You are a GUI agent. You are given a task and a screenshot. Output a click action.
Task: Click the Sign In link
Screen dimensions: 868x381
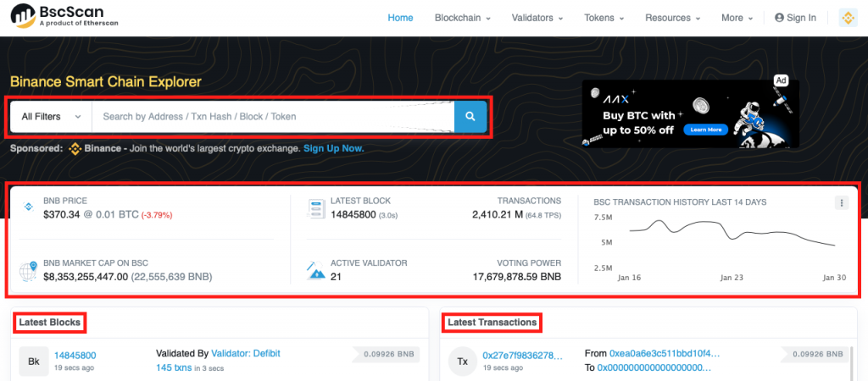(795, 18)
